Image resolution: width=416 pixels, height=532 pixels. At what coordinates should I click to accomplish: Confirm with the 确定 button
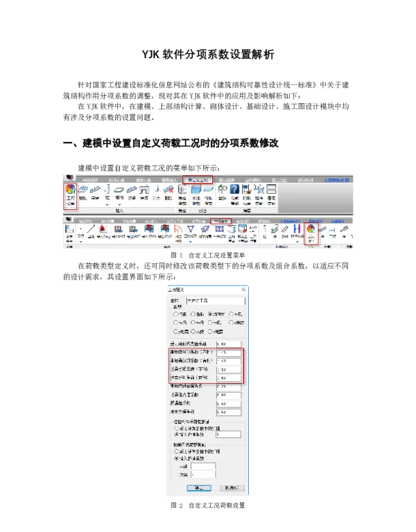click(x=199, y=488)
